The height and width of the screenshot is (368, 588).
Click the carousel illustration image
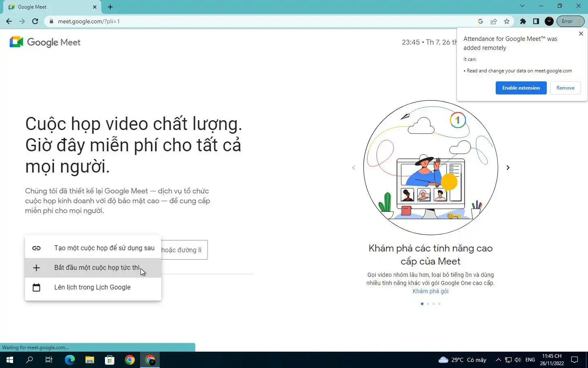click(x=431, y=168)
